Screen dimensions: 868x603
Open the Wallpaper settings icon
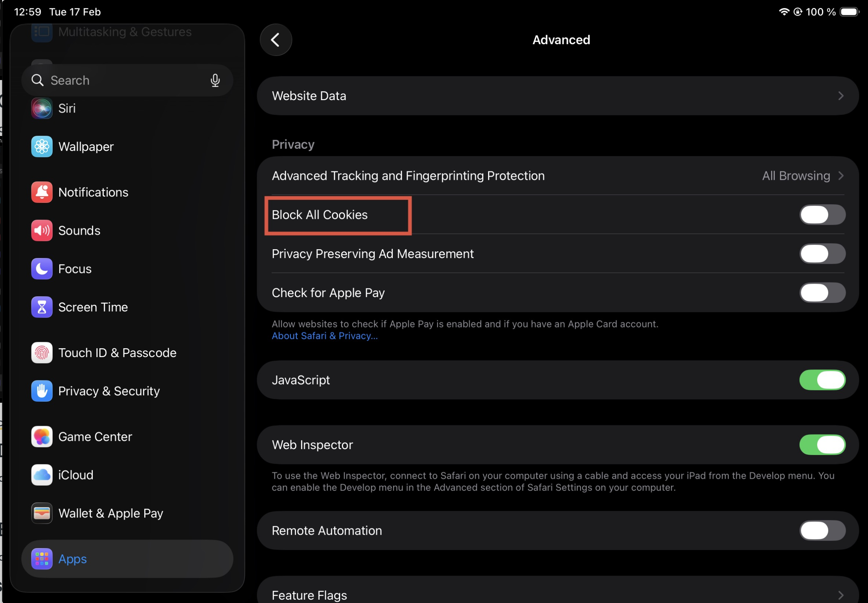coord(42,147)
